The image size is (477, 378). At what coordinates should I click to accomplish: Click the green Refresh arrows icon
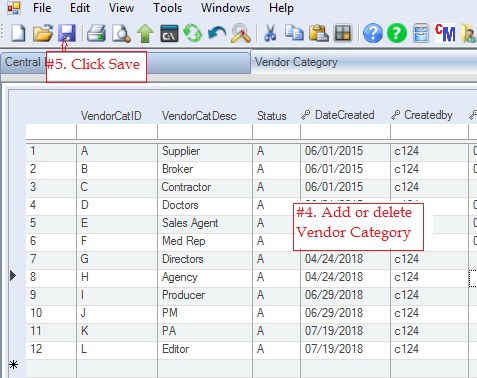point(193,33)
